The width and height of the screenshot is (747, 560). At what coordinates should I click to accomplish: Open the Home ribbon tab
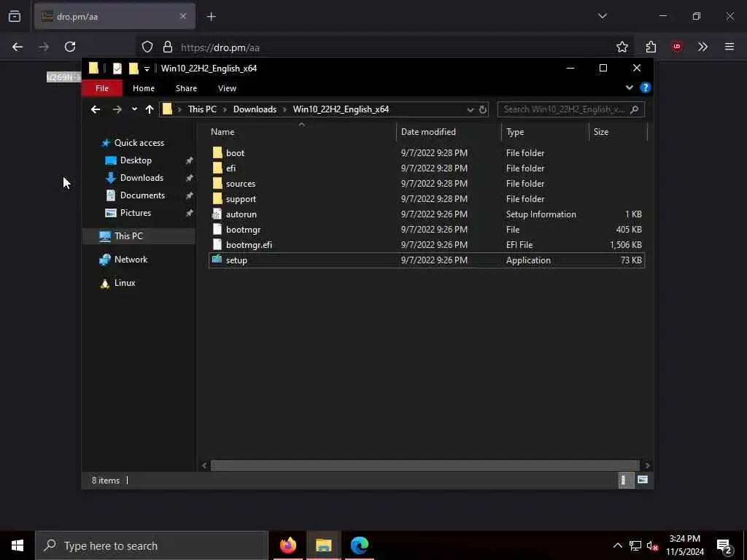click(144, 88)
